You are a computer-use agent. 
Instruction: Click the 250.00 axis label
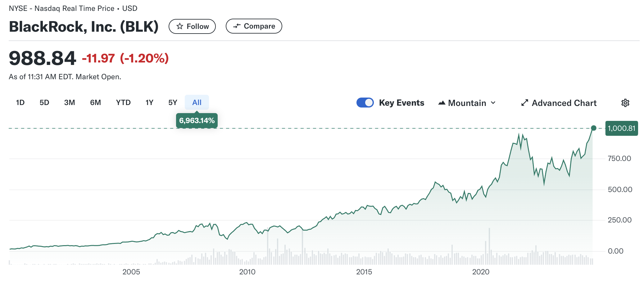point(620,220)
